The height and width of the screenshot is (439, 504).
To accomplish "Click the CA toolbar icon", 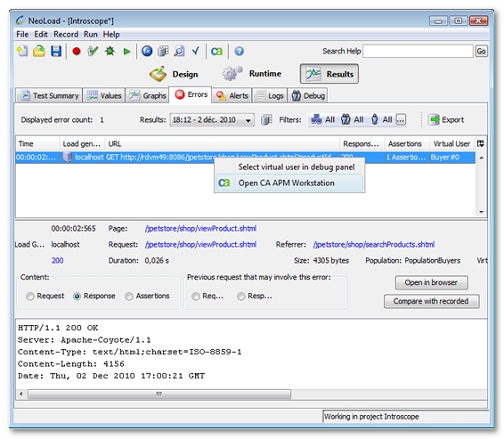I will click(216, 51).
